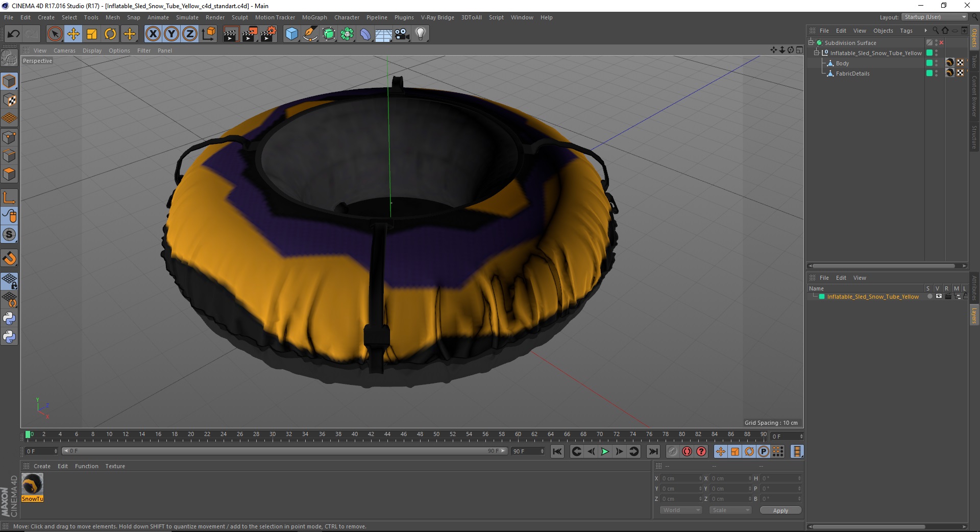Open the viewport Cameras menu
Screen dimensions: 980x532
pos(64,51)
